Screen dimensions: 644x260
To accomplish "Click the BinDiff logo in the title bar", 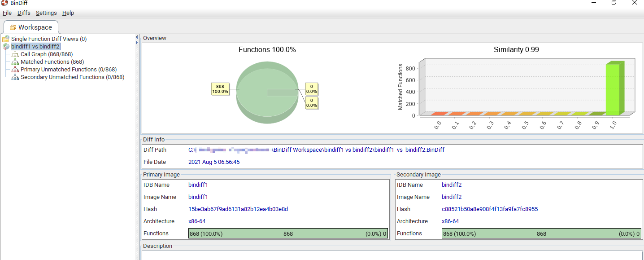I will pyautogui.click(x=4, y=3).
